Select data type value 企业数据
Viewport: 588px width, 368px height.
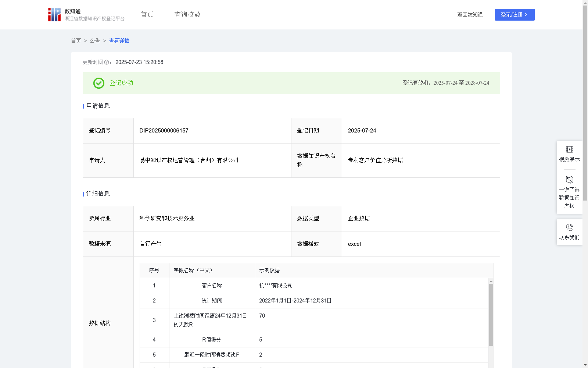(359, 219)
